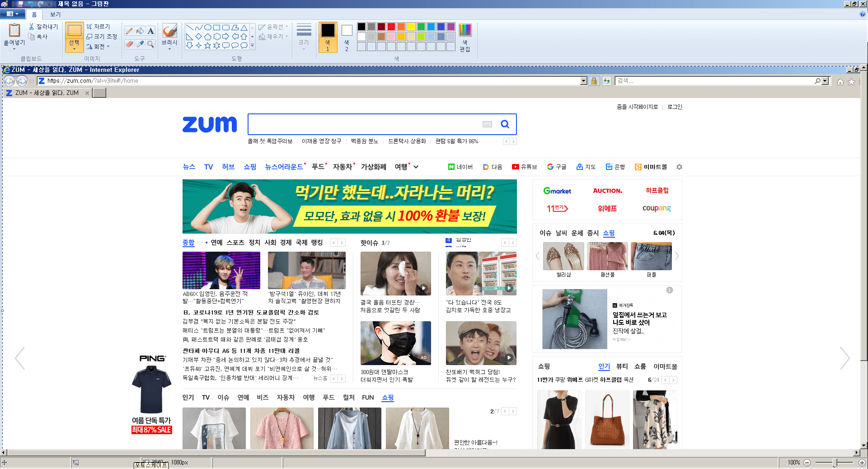
Task: Choose the Cloud callout shape
Action: click(x=244, y=45)
